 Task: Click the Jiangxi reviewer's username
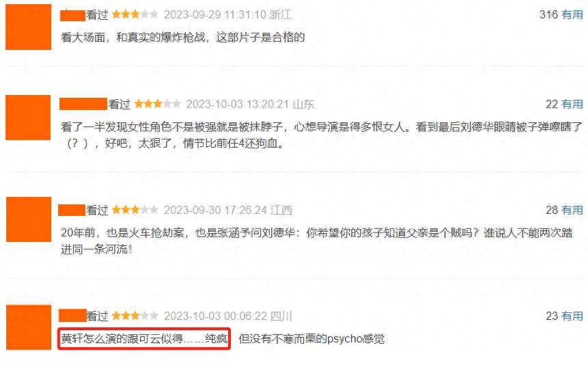coord(72,210)
